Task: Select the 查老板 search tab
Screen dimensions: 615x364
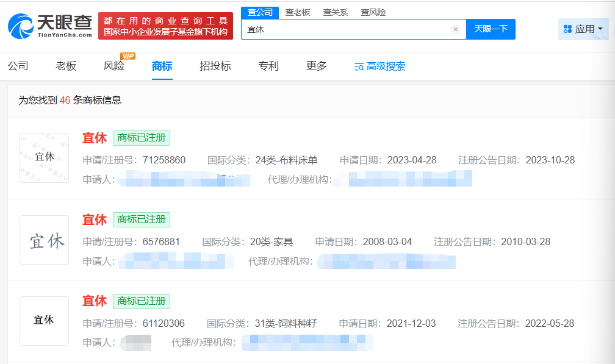Action: click(298, 12)
